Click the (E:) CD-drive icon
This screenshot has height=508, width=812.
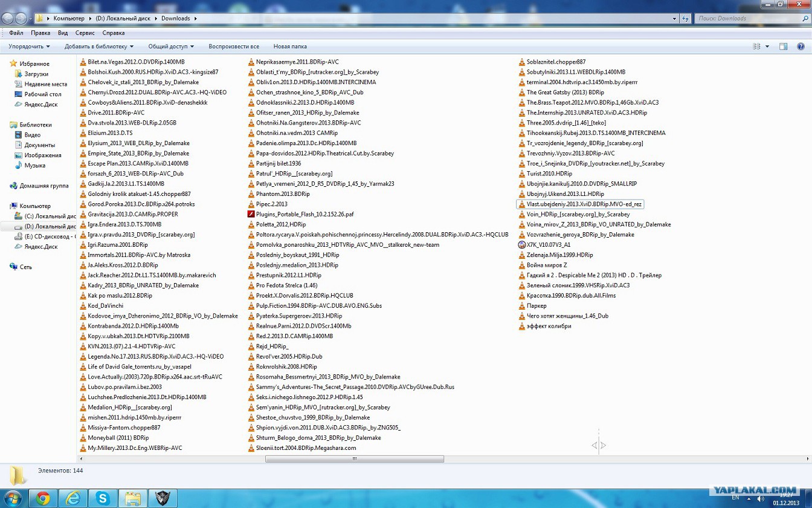[19, 236]
